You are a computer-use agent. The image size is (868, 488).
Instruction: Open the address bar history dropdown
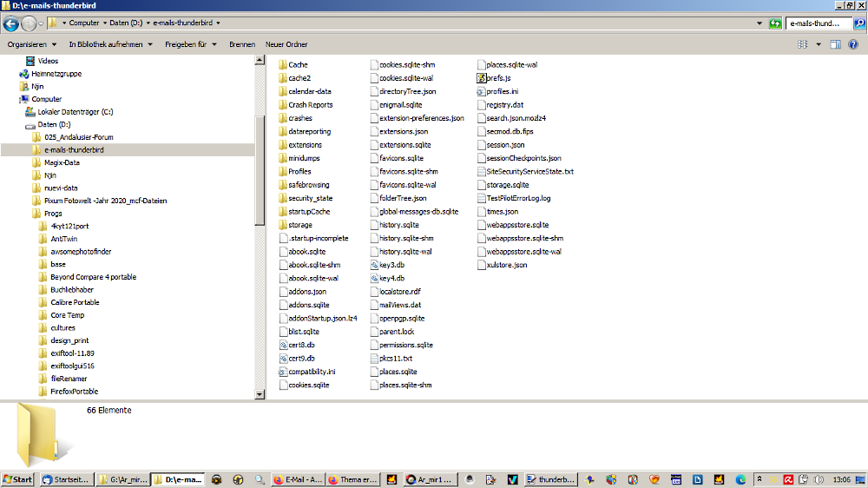point(759,23)
